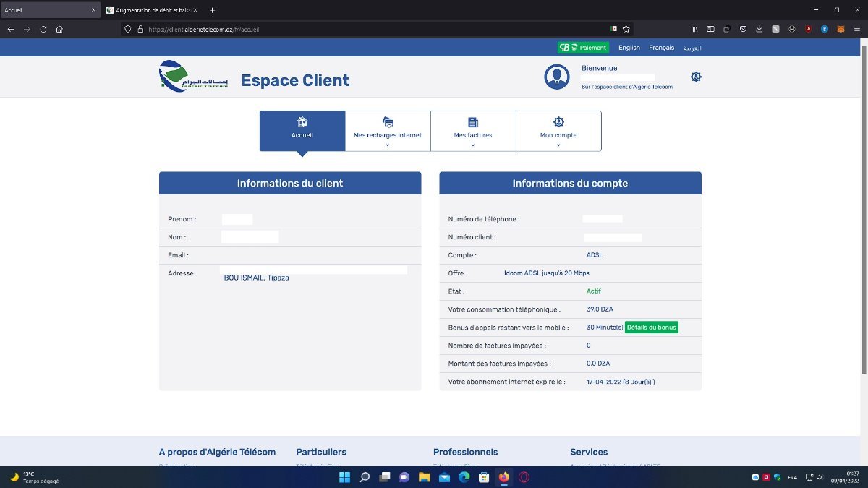The height and width of the screenshot is (488, 868).
Task: Open a new browser tab
Action: tap(212, 10)
